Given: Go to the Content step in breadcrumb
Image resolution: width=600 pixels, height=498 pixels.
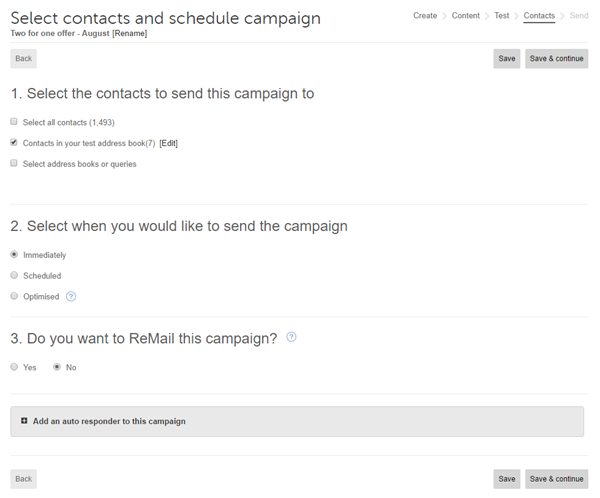Looking at the screenshot, I should pyautogui.click(x=466, y=16).
